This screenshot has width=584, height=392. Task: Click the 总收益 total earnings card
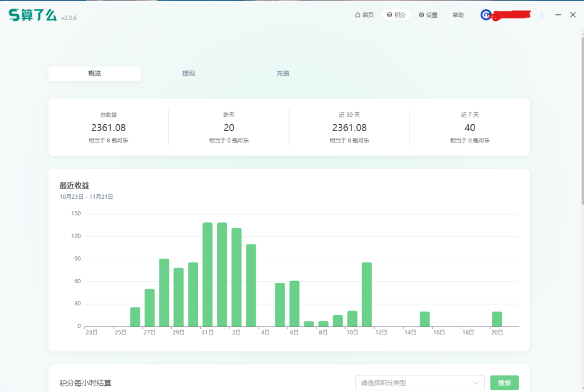click(108, 127)
